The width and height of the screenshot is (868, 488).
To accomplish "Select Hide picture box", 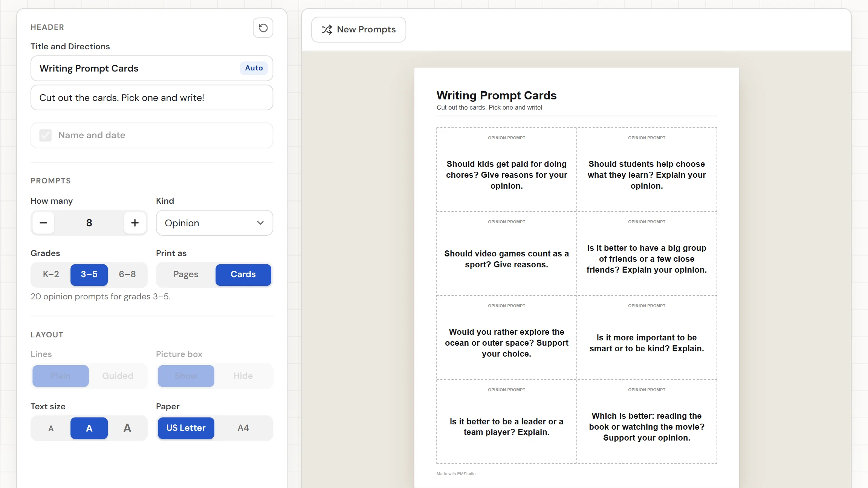I will point(243,376).
